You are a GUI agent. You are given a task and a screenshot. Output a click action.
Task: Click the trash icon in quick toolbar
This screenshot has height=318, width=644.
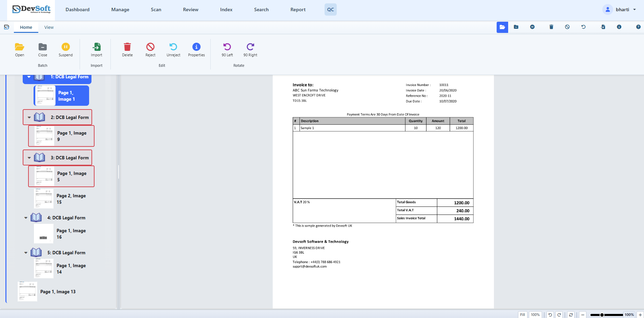tap(551, 27)
